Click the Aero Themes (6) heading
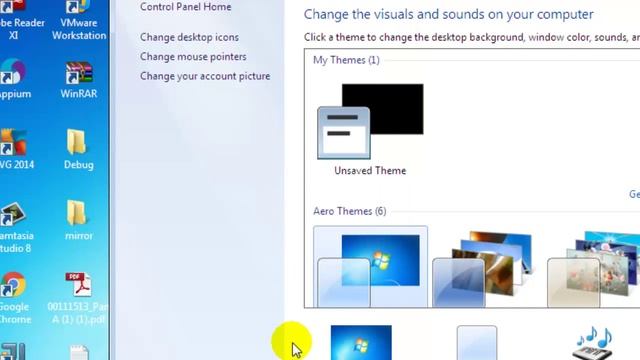Viewport: 640px width, 360px height. [x=349, y=211]
